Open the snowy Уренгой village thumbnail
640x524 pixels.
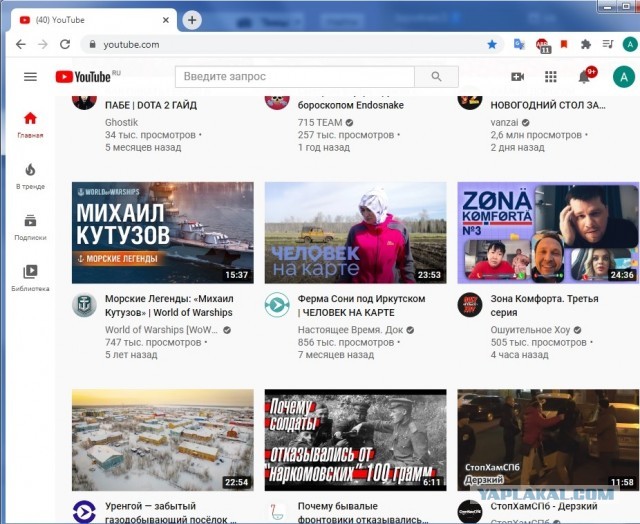coord(162,440)
